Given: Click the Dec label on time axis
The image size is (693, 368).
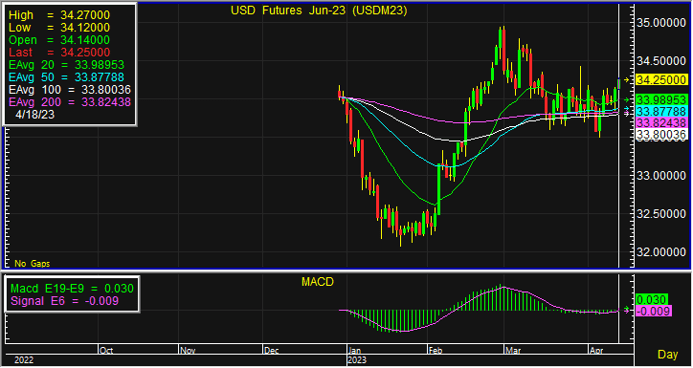Looking at the screenshot, I should coord(271,350).
